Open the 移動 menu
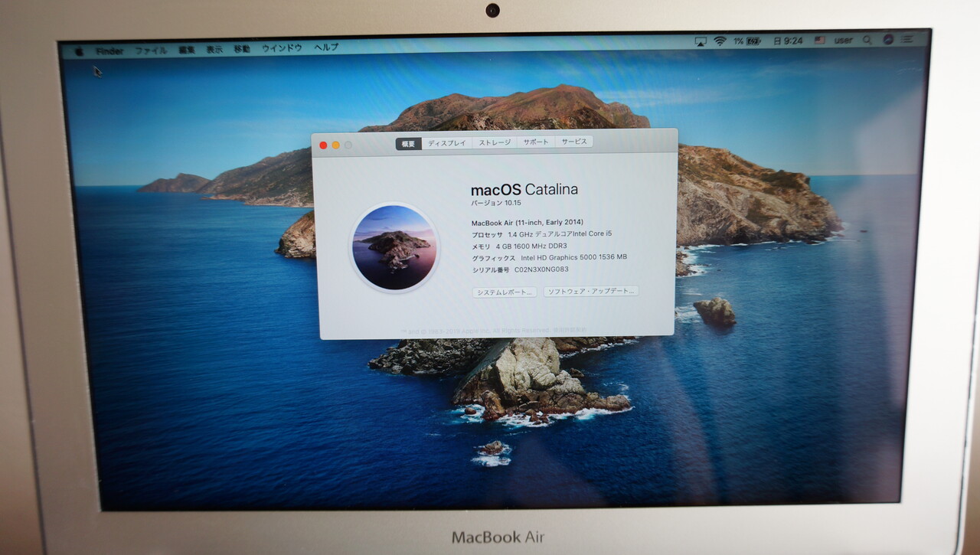 242,49
